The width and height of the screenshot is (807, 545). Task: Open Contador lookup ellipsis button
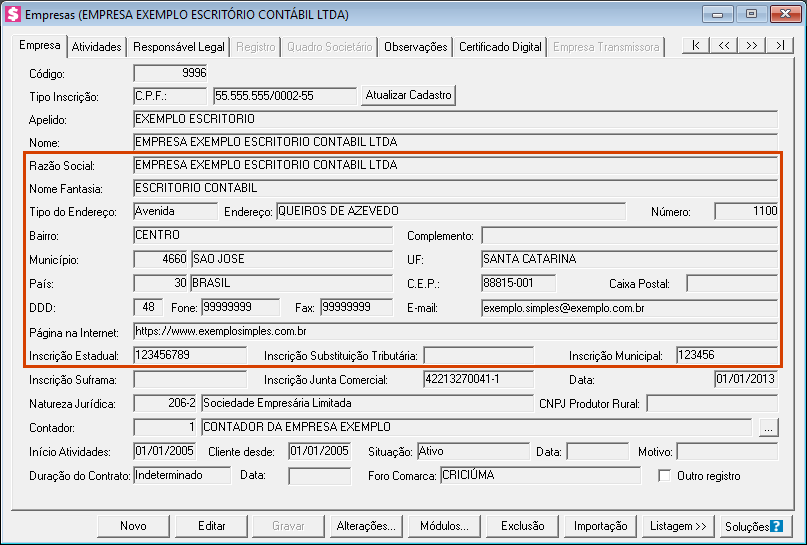[768, 427]
